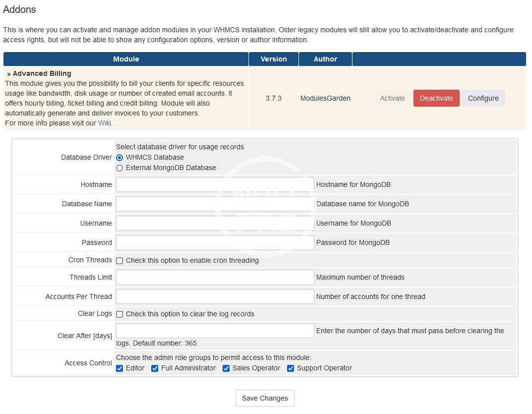The image size is (532, 414).
Task: Click the Deactivate button
Action: (436, 98)
